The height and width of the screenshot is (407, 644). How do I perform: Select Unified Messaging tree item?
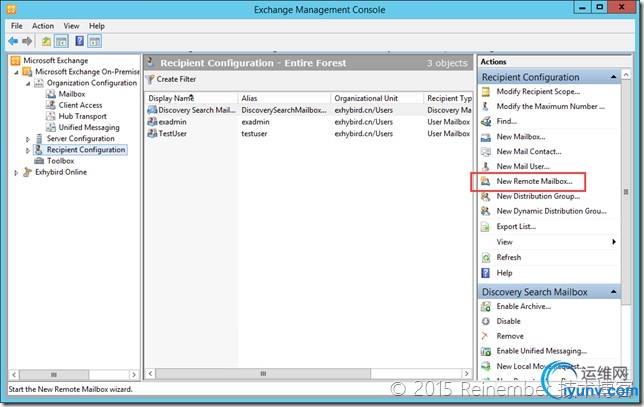pos(89,127)
